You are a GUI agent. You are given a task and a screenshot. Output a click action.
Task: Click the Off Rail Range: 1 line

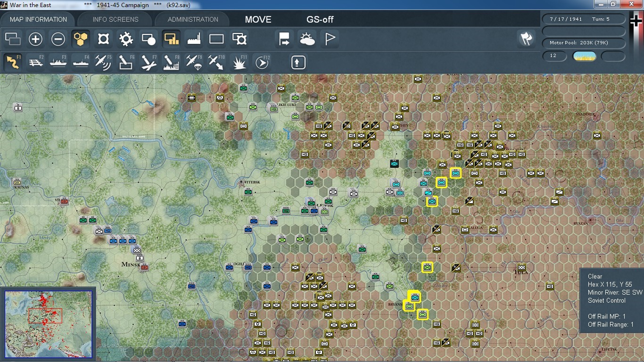tap(611, 324)
